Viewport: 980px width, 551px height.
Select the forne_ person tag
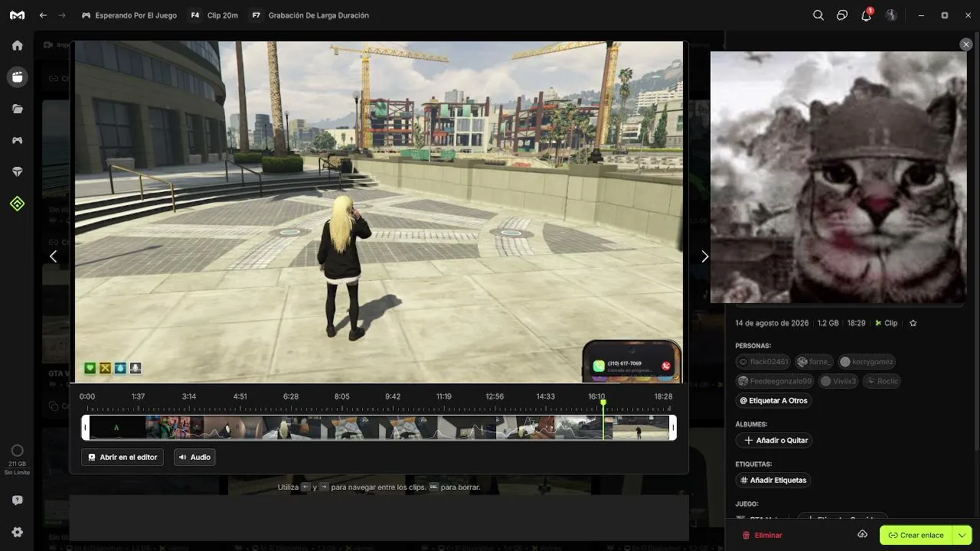814,361
